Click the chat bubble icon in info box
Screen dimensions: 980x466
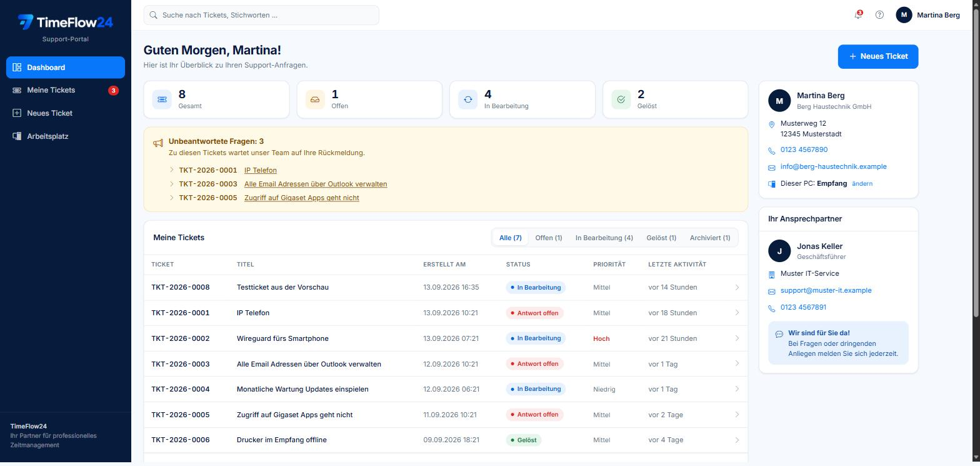coord(779,334)
